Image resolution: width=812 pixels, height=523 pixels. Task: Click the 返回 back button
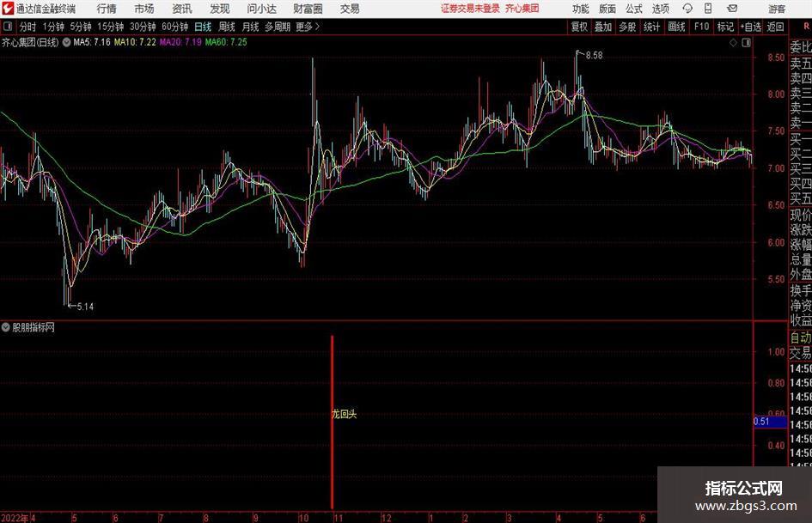[x=775, y=27]
